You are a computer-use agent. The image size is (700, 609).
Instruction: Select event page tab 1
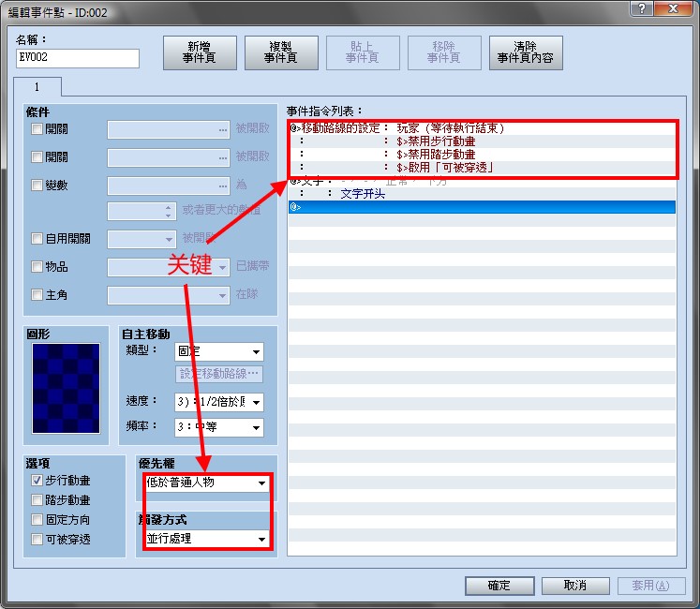tap(37, 86)
